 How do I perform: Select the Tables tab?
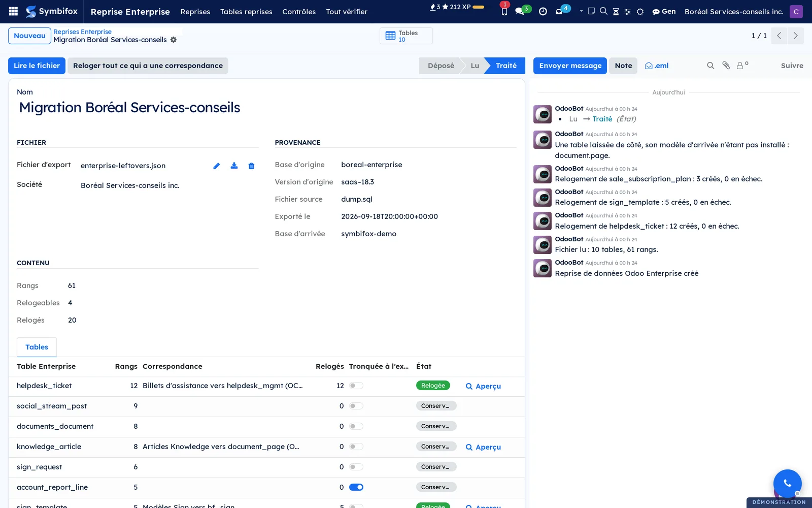(37, 347)
